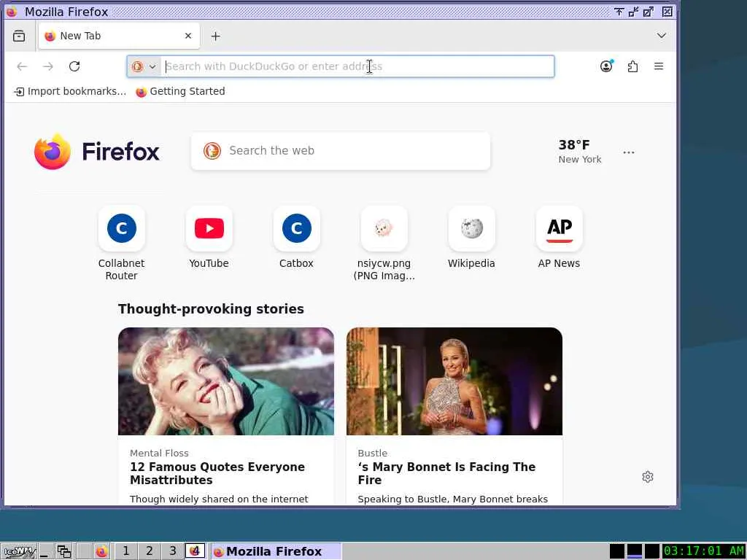Image resolution: width=747 pixels, height=560 pixels.
Task: Go back one page
Action: (x=22, y=66)
